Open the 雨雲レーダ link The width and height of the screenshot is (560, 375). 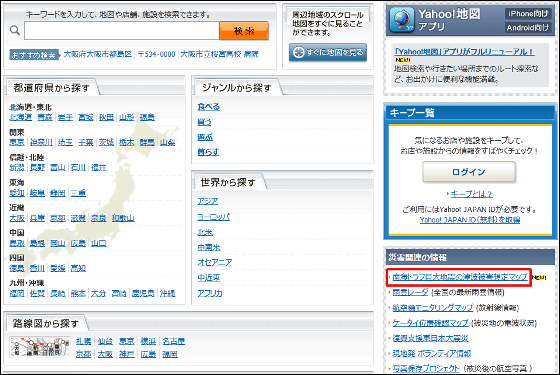coord(410,292)
